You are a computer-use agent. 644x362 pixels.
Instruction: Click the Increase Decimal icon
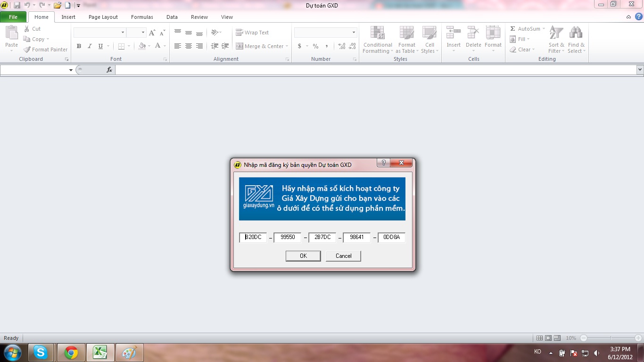(342, 46)
